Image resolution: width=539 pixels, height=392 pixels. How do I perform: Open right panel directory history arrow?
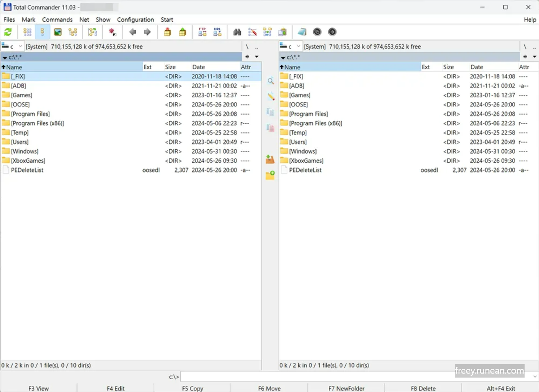coord(535,57)
